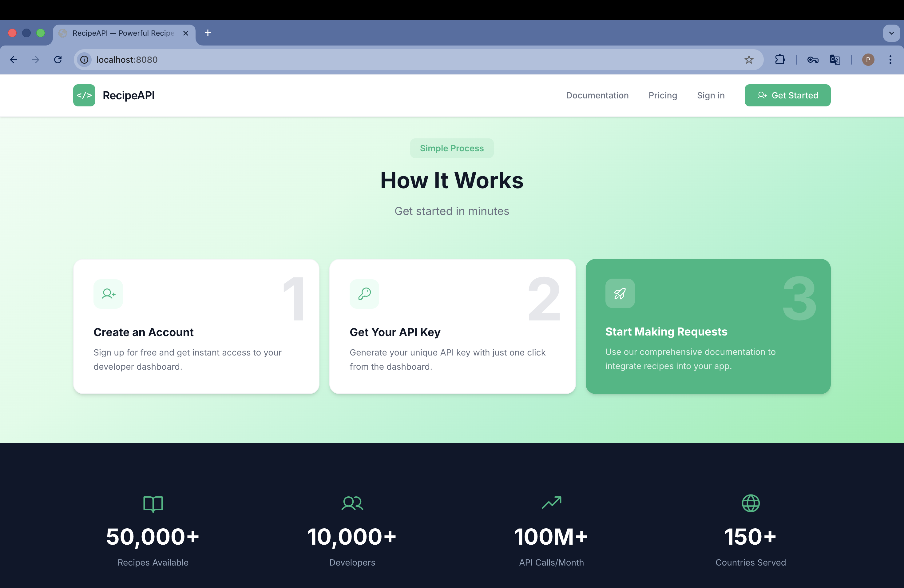Click the user-plus icon in Create an Account card

click(108, 294)
